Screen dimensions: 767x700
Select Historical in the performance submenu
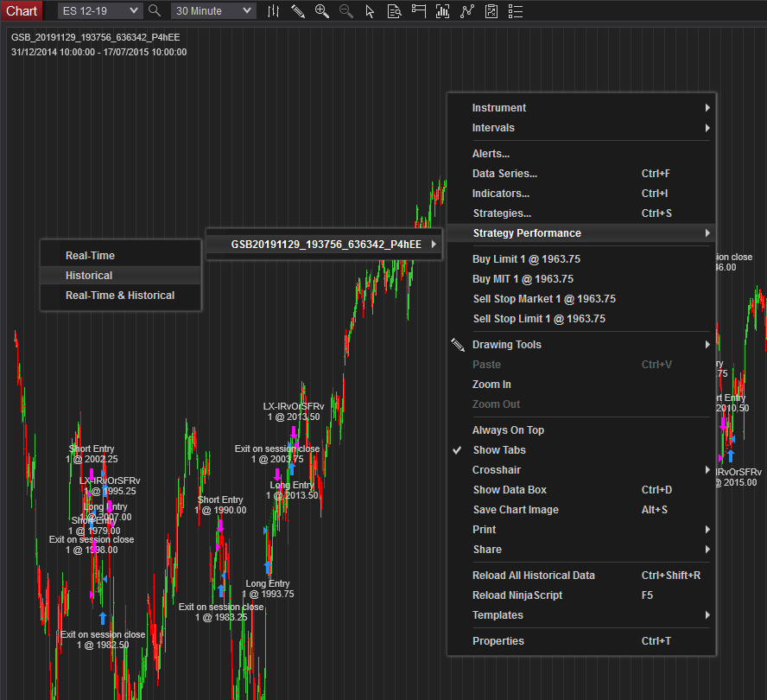point(89,276)
